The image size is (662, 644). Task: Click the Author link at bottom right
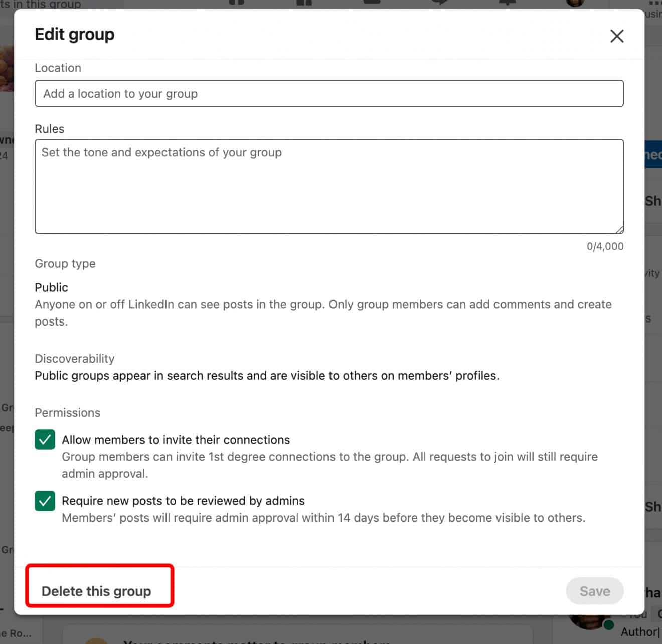(640, 632)
